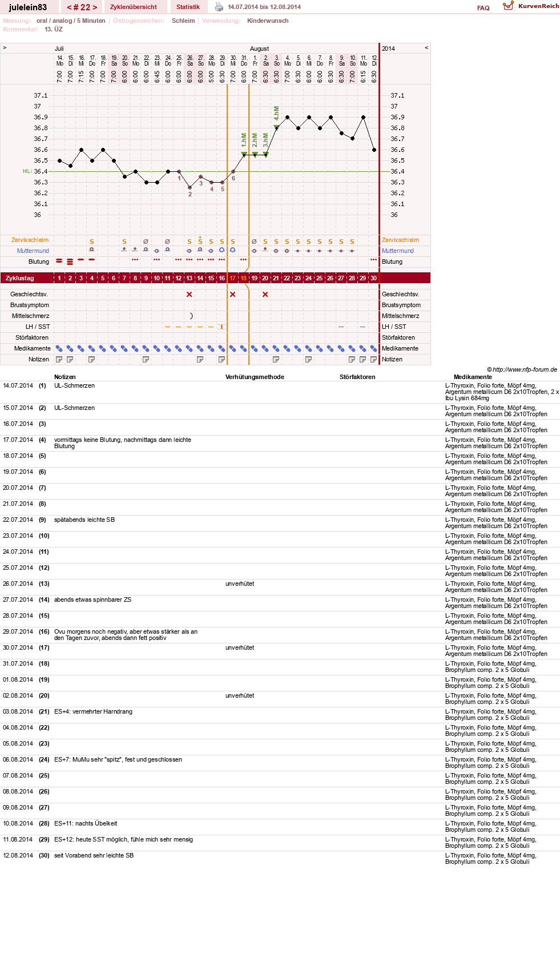Expand chart with the top-left '>' arrow
560x978 pixels.
point(5,48)
